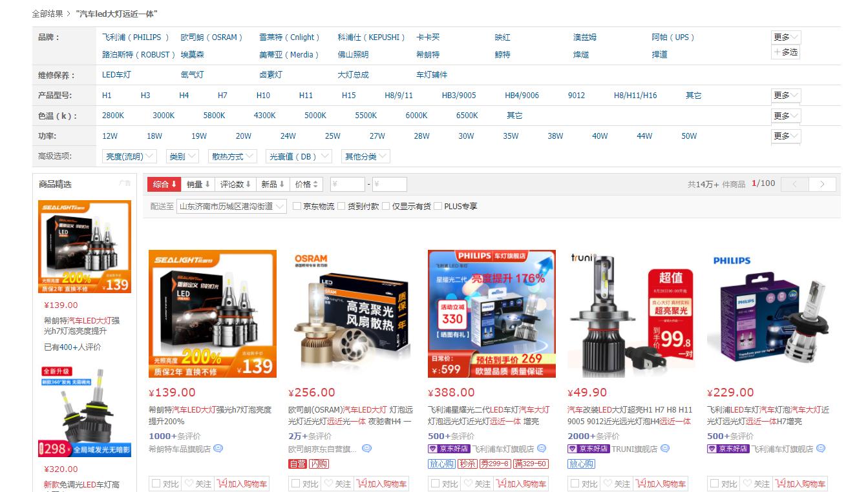Add the ¥49.90 TRUNI bulb to cart
Image resolution: width=868 pixels, height=492 pixels.
click(x=660, y=484)
